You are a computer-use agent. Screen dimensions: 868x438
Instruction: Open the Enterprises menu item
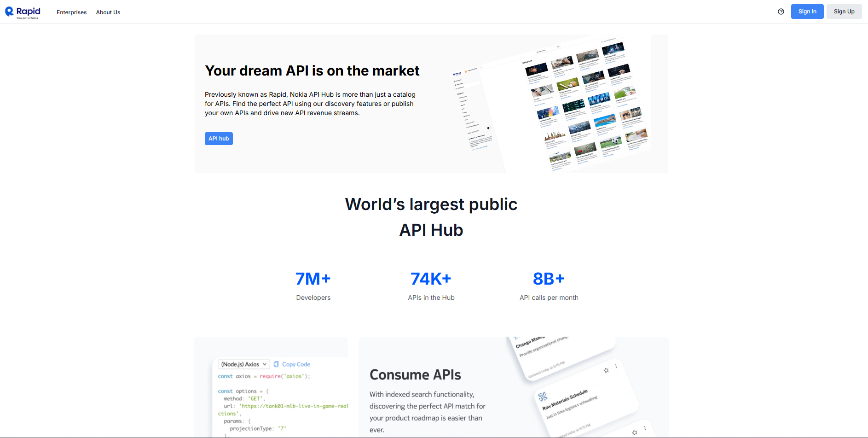[x=71, y=12]
